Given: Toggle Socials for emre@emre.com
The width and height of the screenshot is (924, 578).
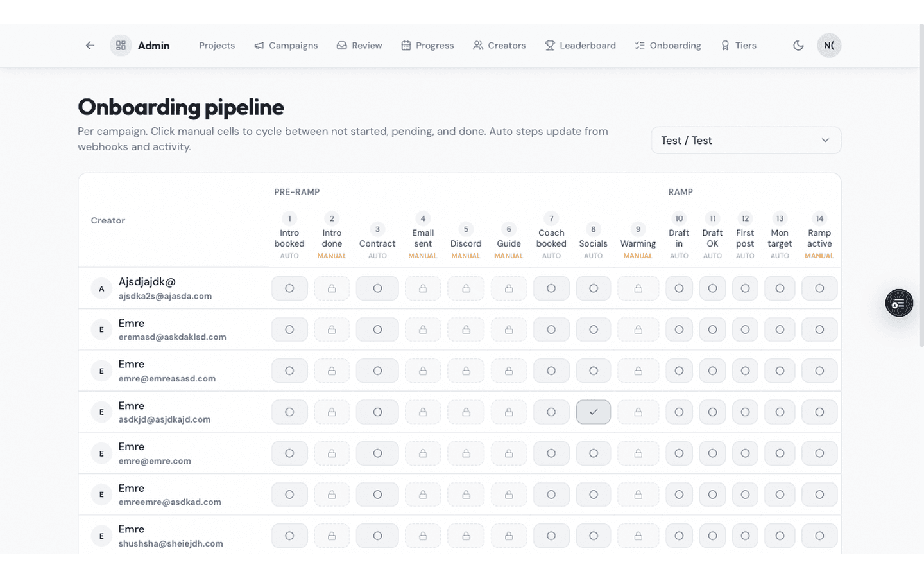Looking at the screenshot, I should (594, 453).
